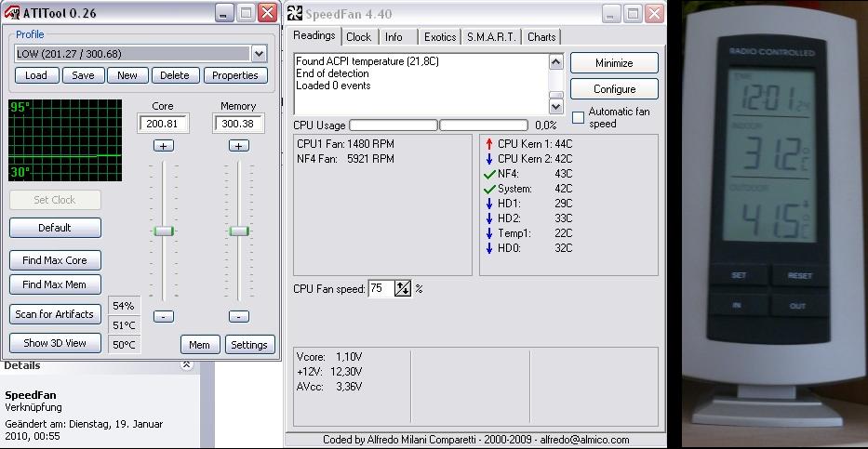Click the first CPU Usage bar
868x449 pixels.
click(x=394, y=125)
